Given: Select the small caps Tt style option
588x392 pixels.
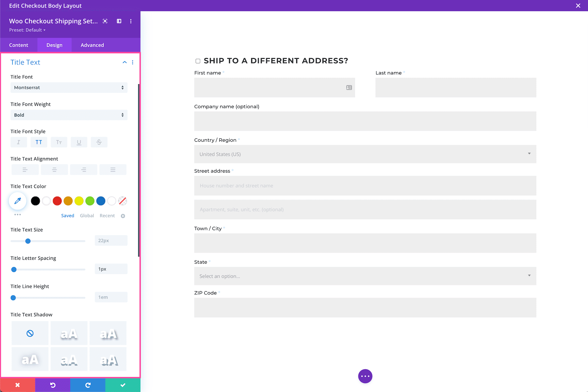Looking at the screenshot, I should (x=59, y=142).
